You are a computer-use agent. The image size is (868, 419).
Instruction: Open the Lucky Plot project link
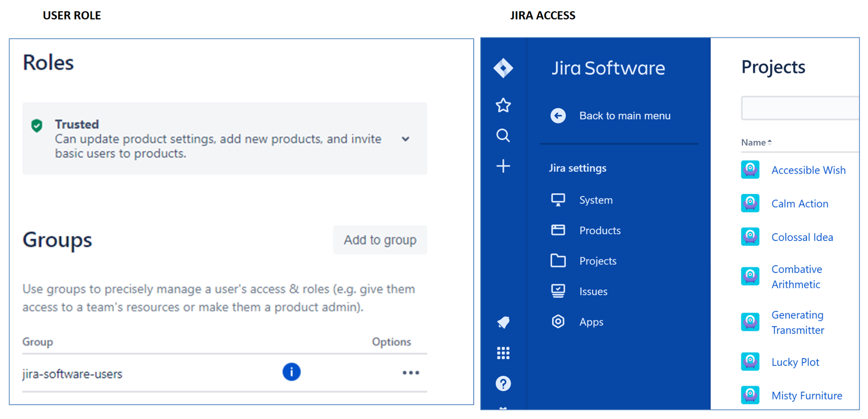pyautogui.click(x=795, y=362)
